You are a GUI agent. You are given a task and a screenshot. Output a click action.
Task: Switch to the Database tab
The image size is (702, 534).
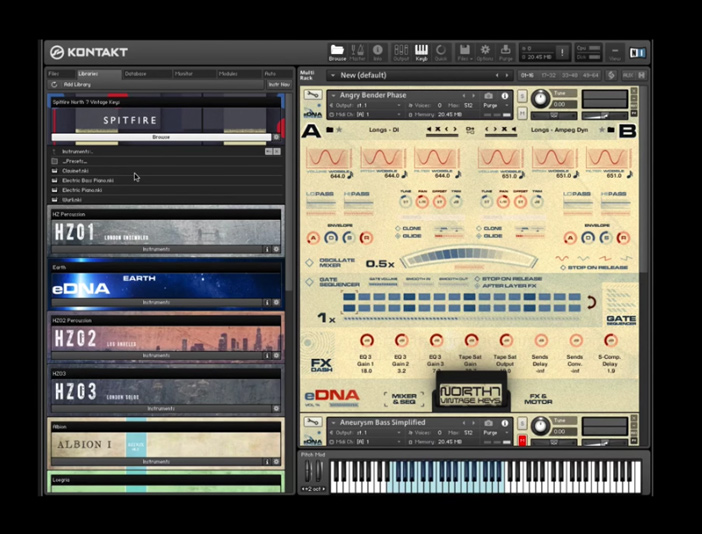[135, 74]
